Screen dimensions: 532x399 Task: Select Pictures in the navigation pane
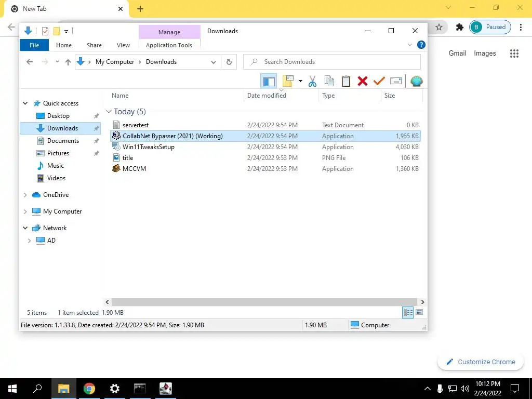pos(58,153)
